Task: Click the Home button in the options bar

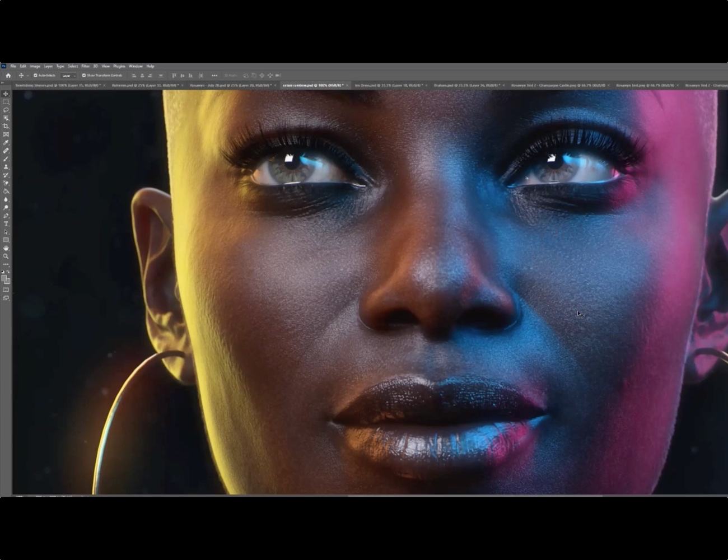Action: tap(8, 76)
